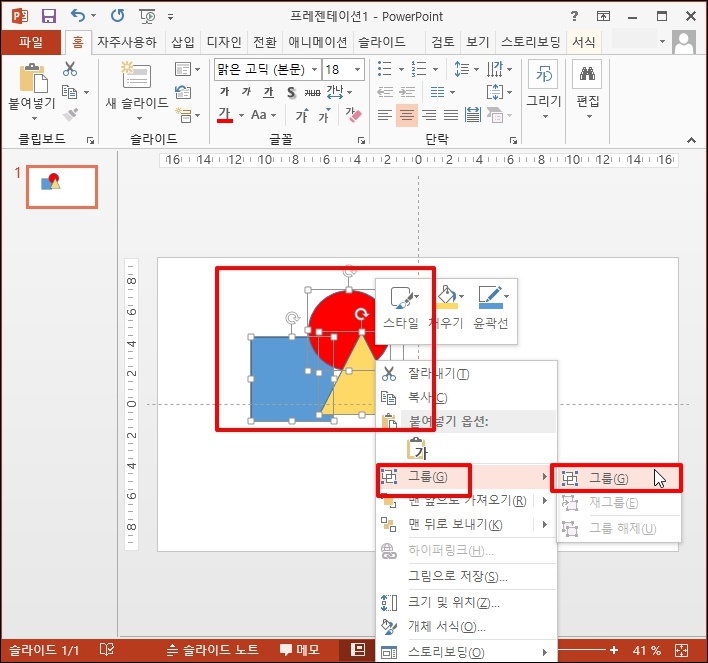708x663 pixels.
Task: Reset slide layout icon
Action: [x=183, y=92]
